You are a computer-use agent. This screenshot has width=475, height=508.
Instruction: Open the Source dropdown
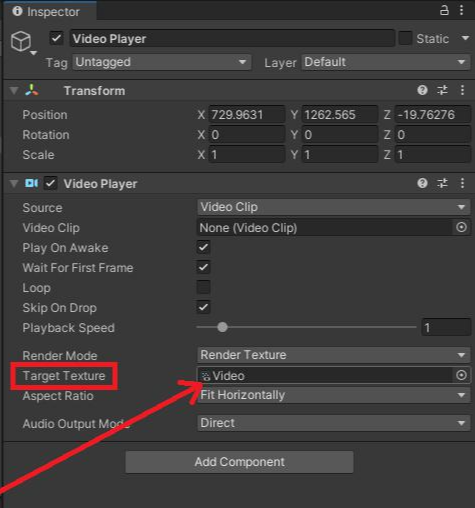pyautogui.click(x=334, y=207)
